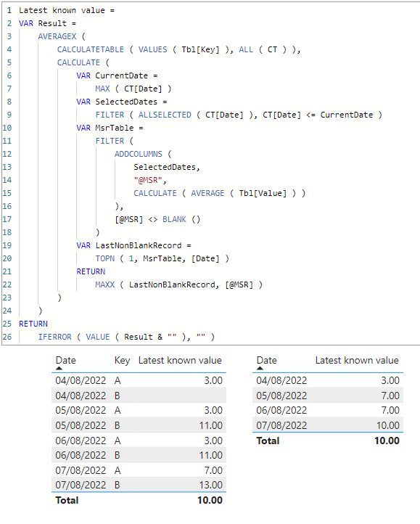Click the Date sort arrow in left table
Image resolution: width=420 pixels, height=524 pixels.
59,368
